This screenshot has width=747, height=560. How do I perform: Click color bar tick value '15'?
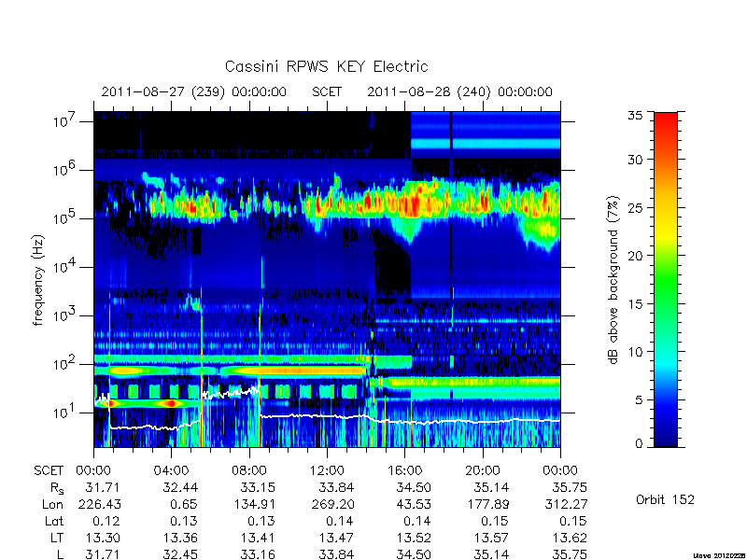[635, 303]
